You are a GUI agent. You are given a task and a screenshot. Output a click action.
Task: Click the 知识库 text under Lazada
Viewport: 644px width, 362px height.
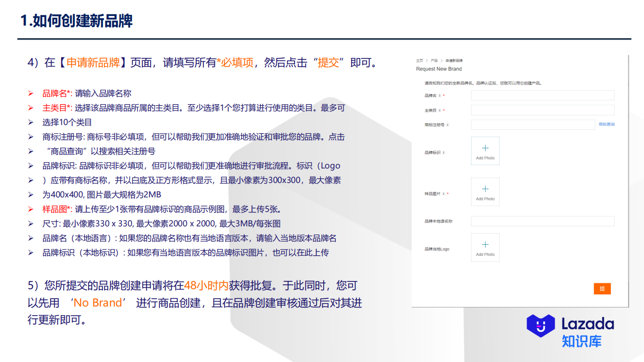click(x=581, y=341)
